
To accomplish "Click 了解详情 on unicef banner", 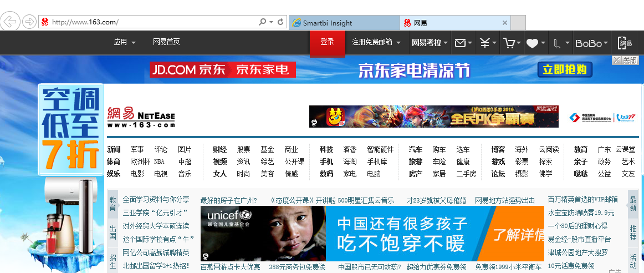I will click(519, 234).
